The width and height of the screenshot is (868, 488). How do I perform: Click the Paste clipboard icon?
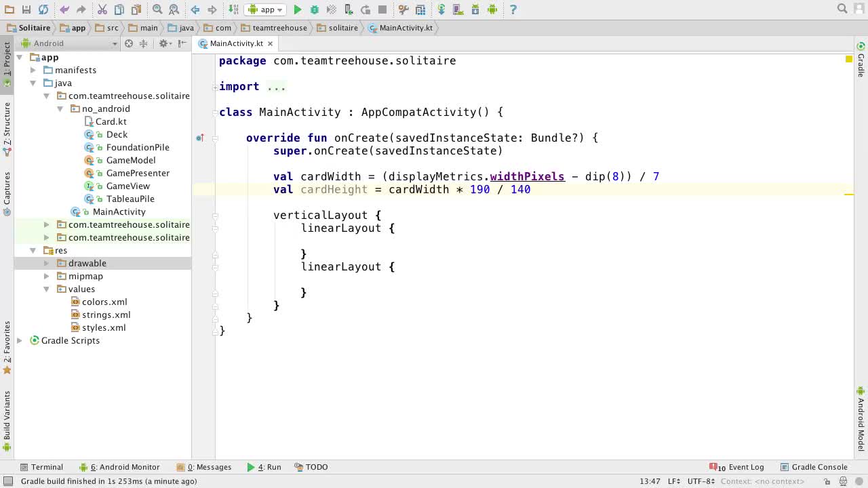pyautogui.click(x=136, y=9)
